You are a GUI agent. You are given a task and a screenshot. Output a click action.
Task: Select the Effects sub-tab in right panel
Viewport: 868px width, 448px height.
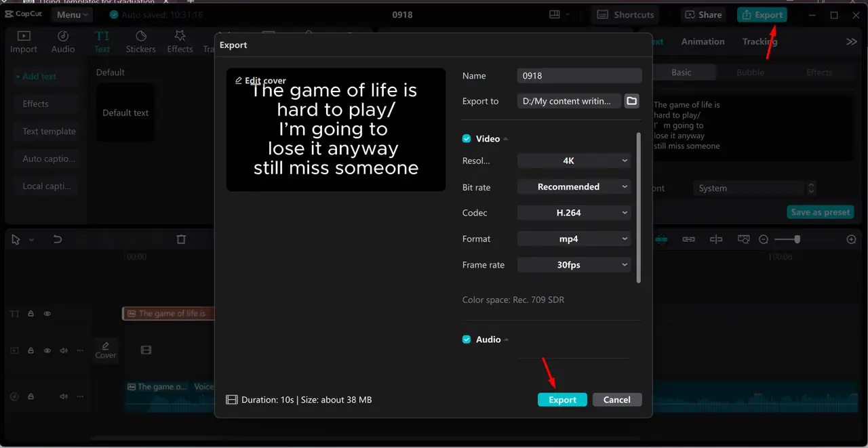coord(819,73)
